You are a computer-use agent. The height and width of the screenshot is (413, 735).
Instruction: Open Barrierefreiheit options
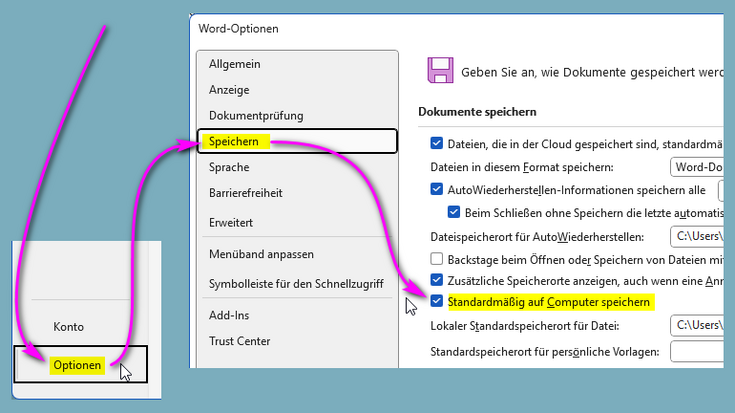(x=246, y=193)
